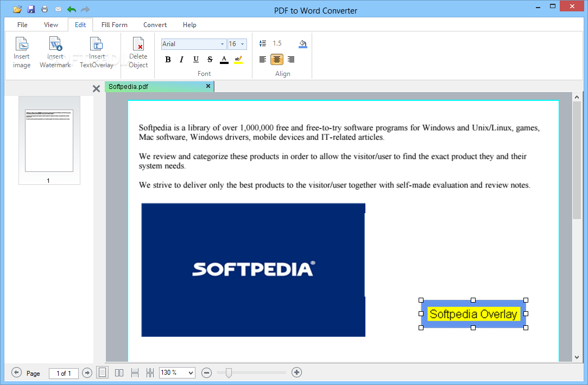The image size is (588, 385).
Task: Go to next page arrow
Action: coord(87,373)
